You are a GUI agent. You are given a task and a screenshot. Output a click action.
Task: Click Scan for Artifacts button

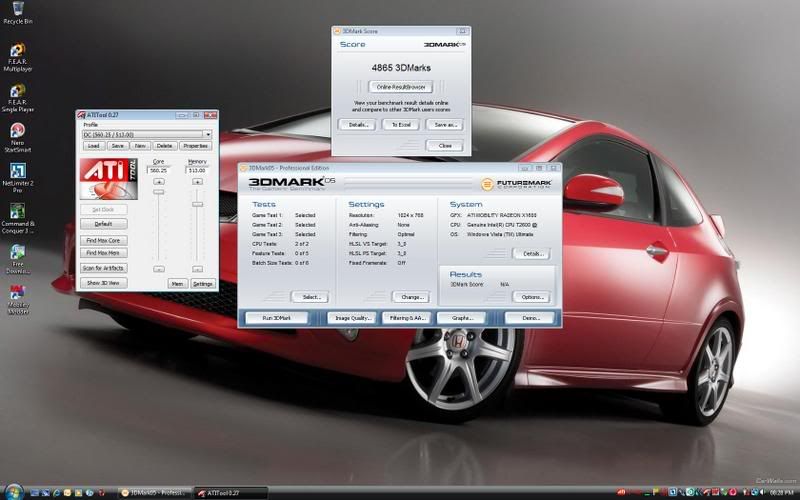[x=104, y=268]
